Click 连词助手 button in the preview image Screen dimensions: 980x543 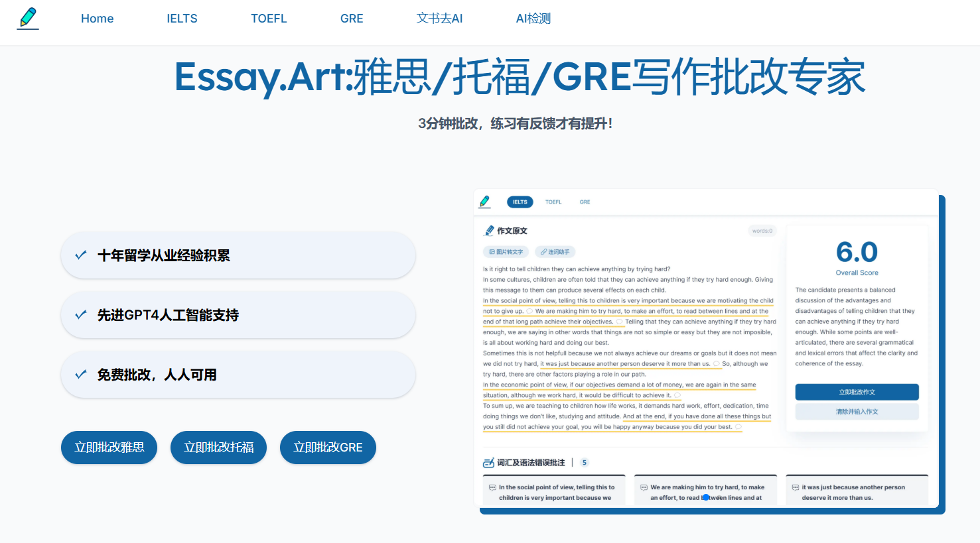pyautogui.click(x=555, y=252)
